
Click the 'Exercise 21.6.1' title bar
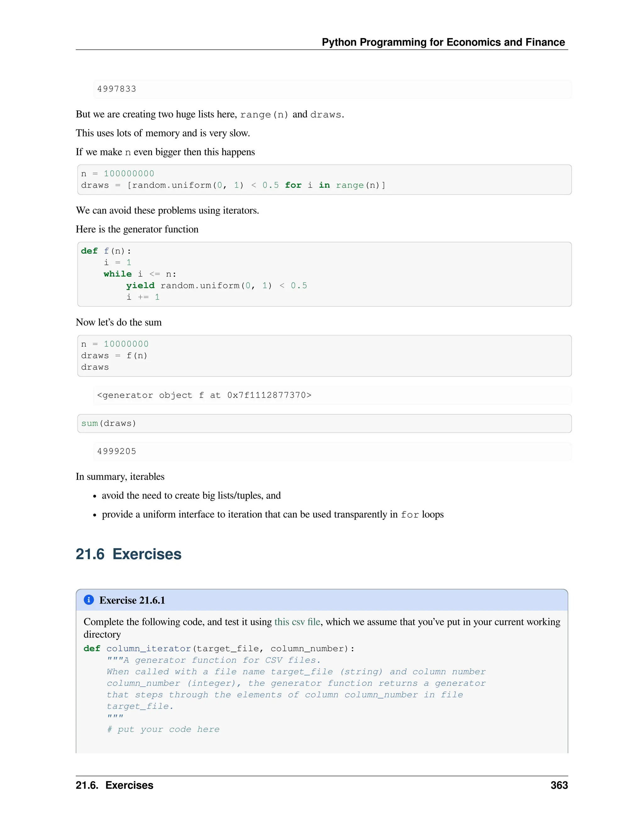(x=322, y=600)
